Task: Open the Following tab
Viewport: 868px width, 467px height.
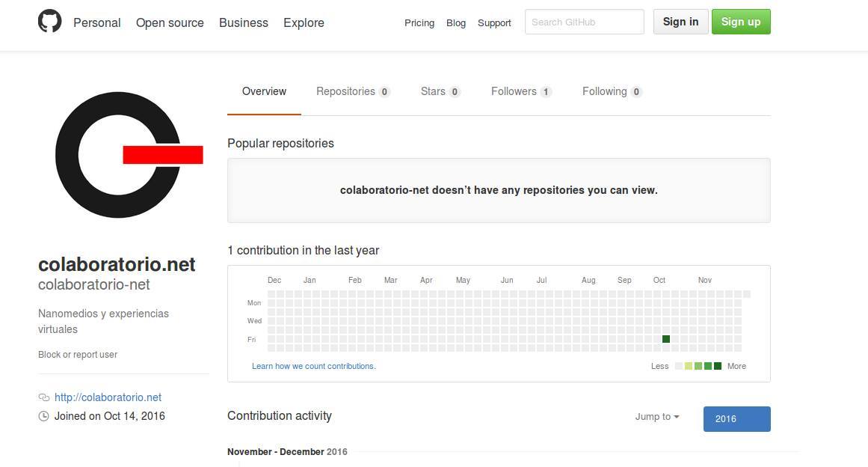Action: (612, 91)
